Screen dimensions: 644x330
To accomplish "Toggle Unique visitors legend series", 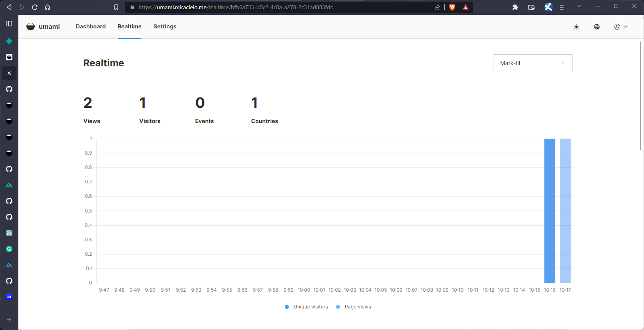I will pos(306,307).
